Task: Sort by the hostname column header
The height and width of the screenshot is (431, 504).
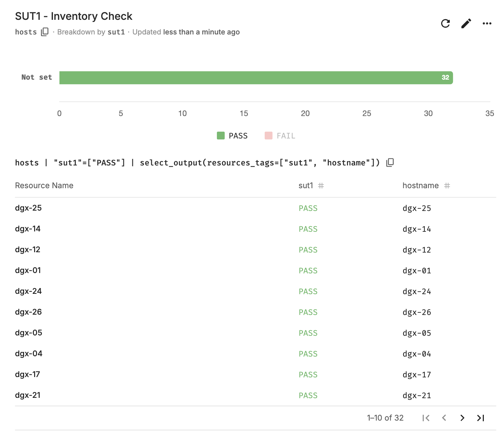Action: [420, 186]
